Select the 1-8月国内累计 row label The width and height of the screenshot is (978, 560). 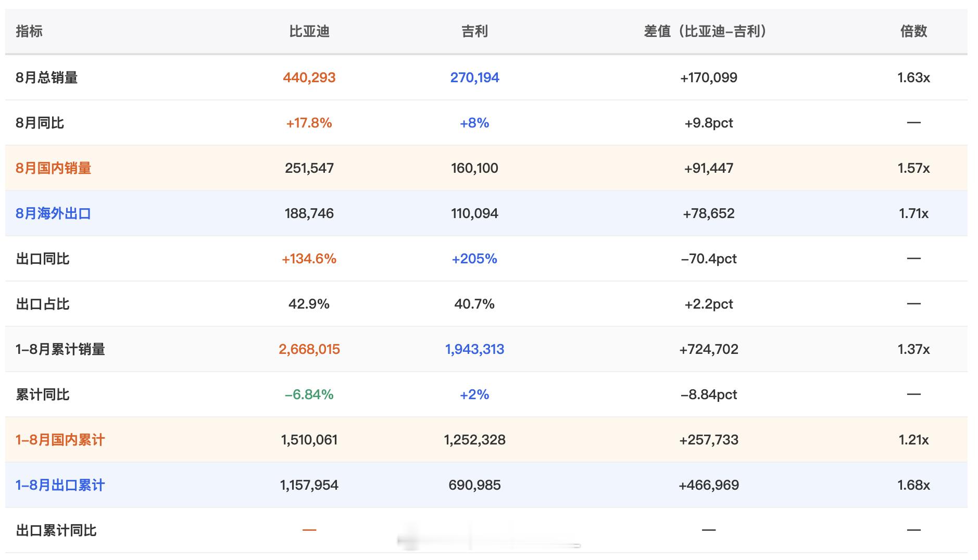(60, 440)
